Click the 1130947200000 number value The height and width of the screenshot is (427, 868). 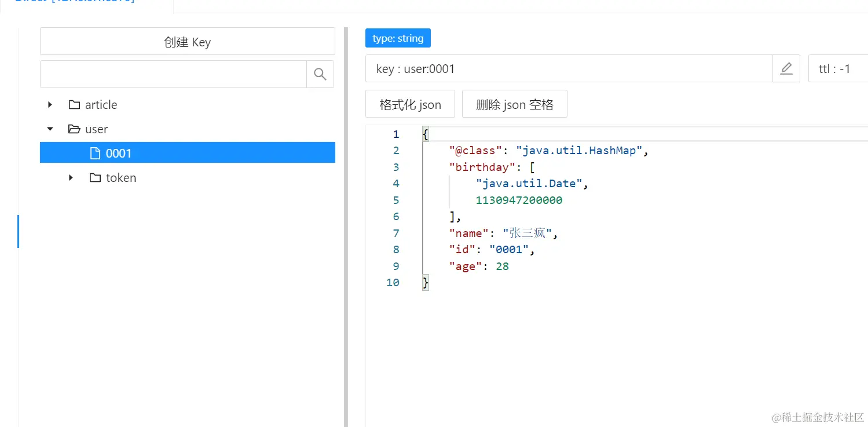coord(519,200)
